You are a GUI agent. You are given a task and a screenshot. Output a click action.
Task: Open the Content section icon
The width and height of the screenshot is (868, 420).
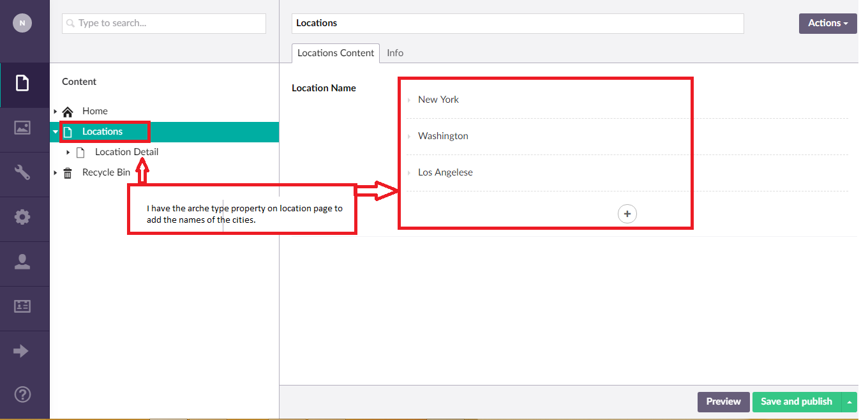22,84
